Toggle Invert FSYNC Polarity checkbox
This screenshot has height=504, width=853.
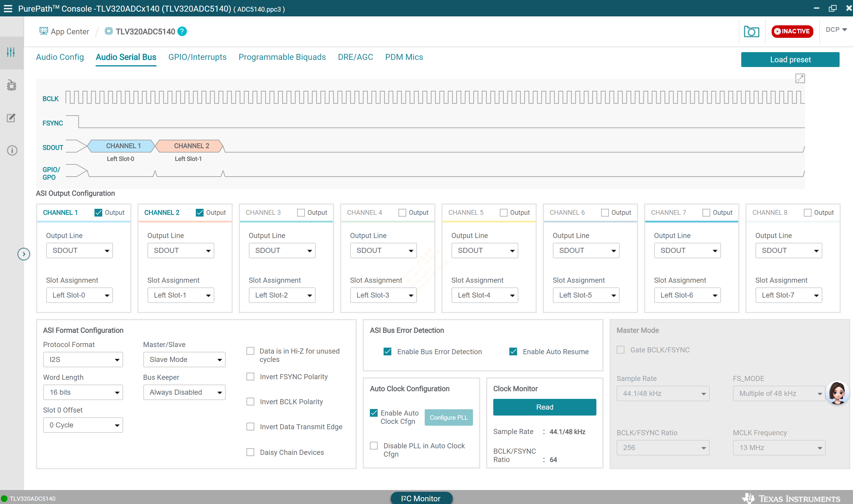[250, 377]
